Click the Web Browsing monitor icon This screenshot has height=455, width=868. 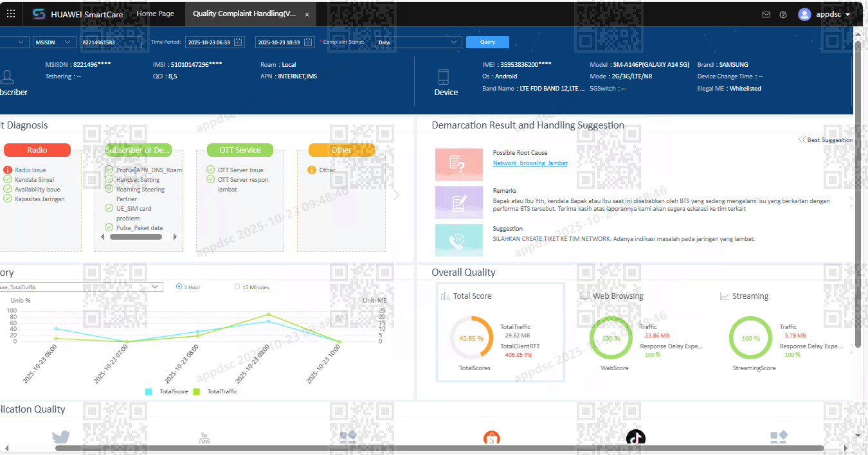pyautogui.click(x=584, y=296)
